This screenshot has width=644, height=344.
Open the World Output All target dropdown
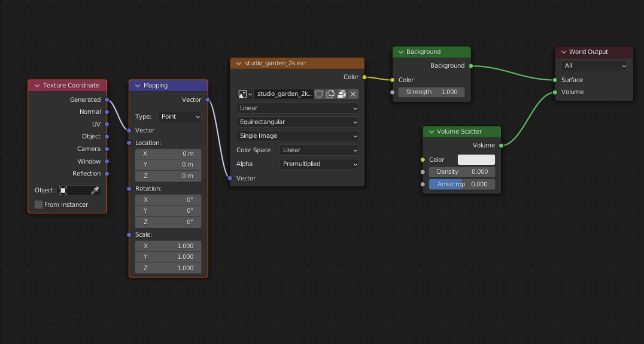pyautogui.click(x=594, y=66)
